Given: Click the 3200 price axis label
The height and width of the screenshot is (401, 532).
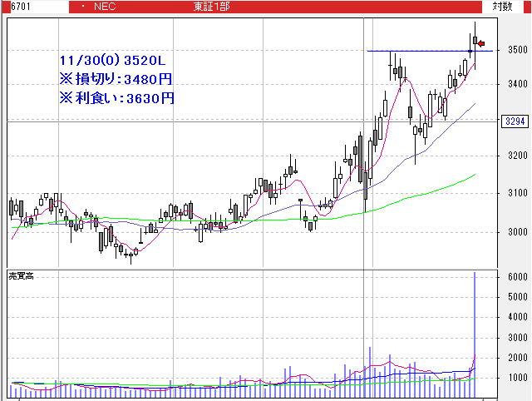Looking at the screenshot, I should tap(518, 156).
